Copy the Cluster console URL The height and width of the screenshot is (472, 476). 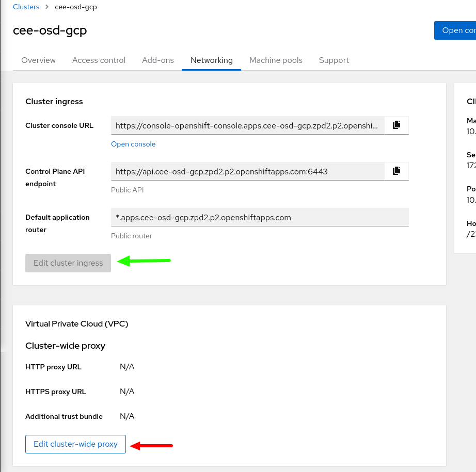pyautogui.click(x=396, y=125)
